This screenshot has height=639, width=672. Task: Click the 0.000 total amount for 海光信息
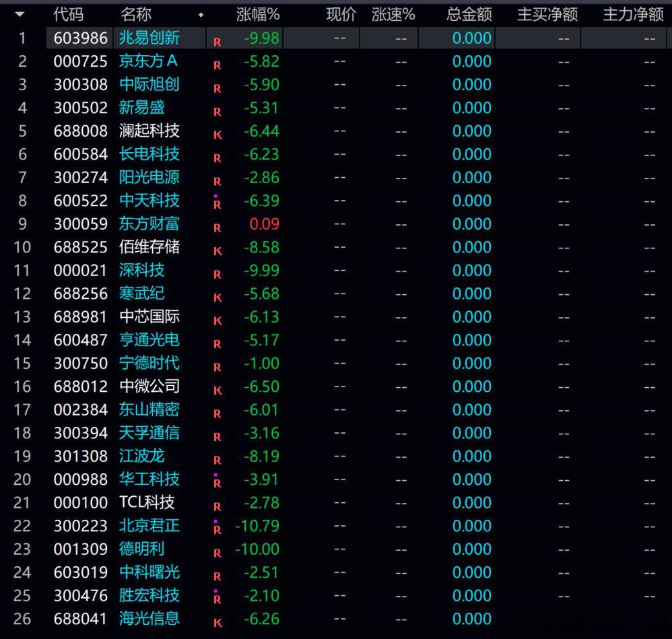coord(472,619)
